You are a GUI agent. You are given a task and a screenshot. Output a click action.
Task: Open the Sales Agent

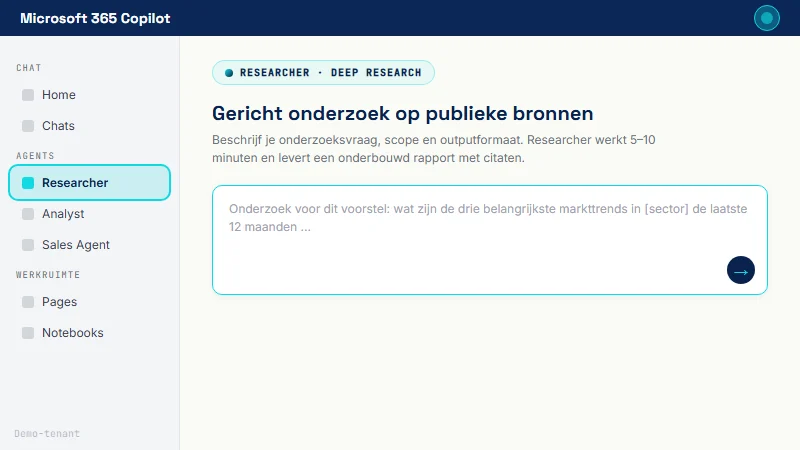89,245
